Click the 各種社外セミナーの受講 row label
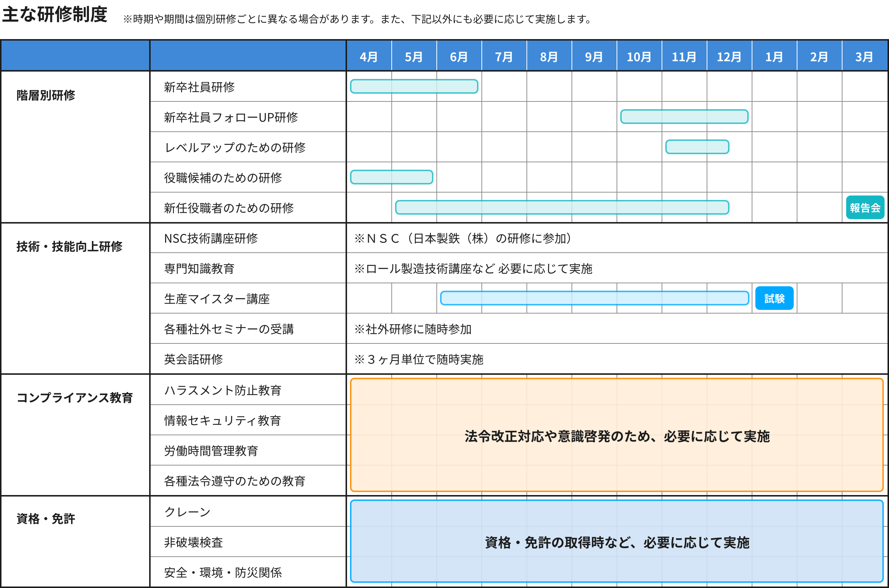The width and height of the screenshot is (889, 588). [229, 329]
